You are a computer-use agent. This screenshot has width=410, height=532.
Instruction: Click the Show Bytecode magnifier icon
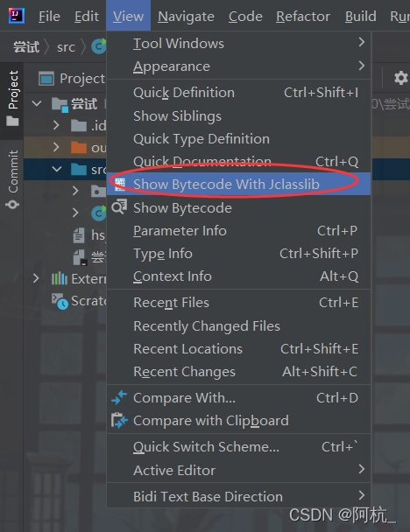pos(119,207)
